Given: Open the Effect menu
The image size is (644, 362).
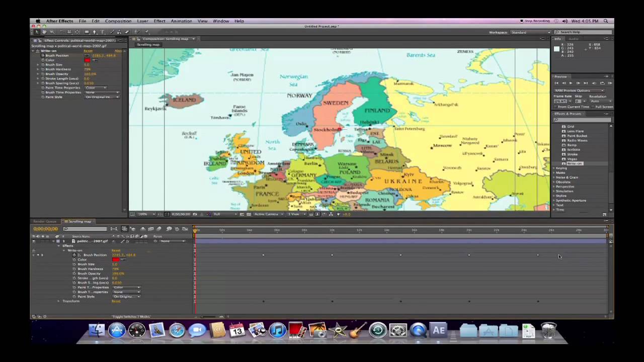Looking at the screenshot, I should coord(159,21).
